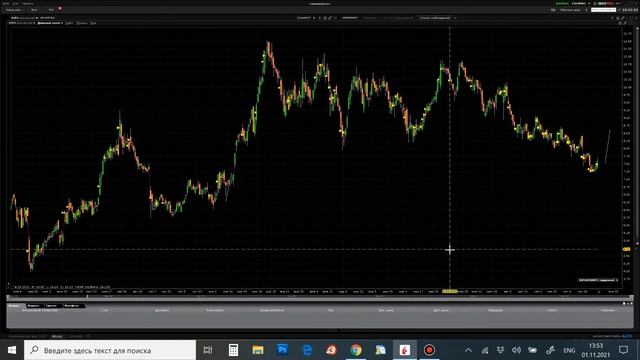Viewport: 640px width, 360px height.
Task: Open the taskbar clock showing 13:53
Action: [x=596, y=350]
